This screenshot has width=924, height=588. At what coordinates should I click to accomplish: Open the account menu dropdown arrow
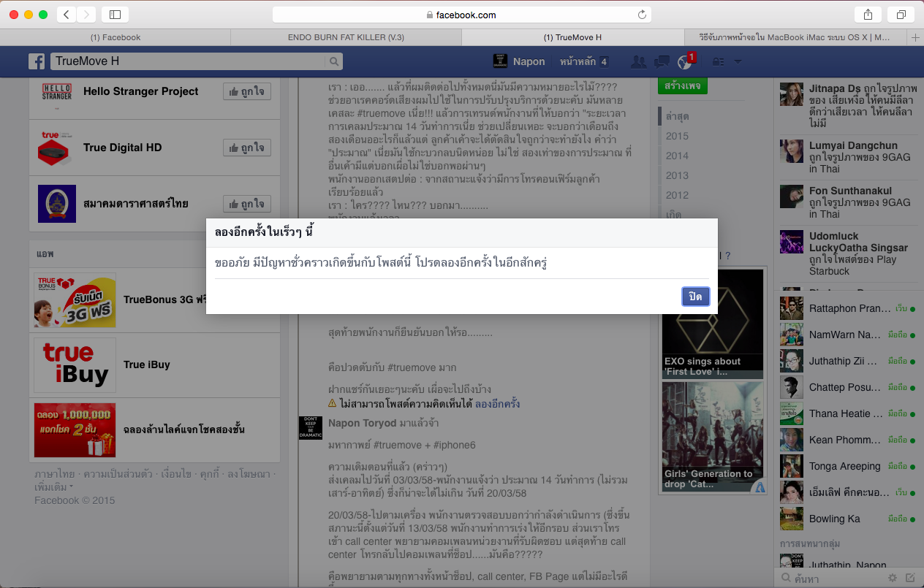pyautogui.click(x=738, y=61)
